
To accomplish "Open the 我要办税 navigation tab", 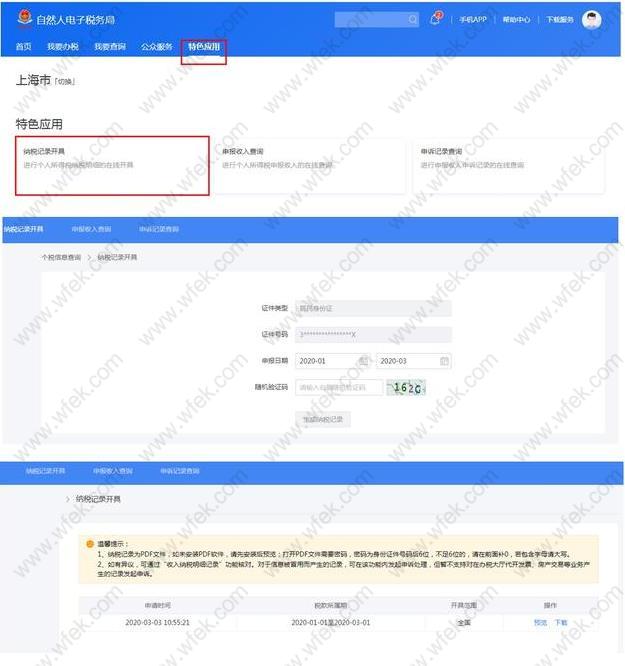I will point(63,47).
